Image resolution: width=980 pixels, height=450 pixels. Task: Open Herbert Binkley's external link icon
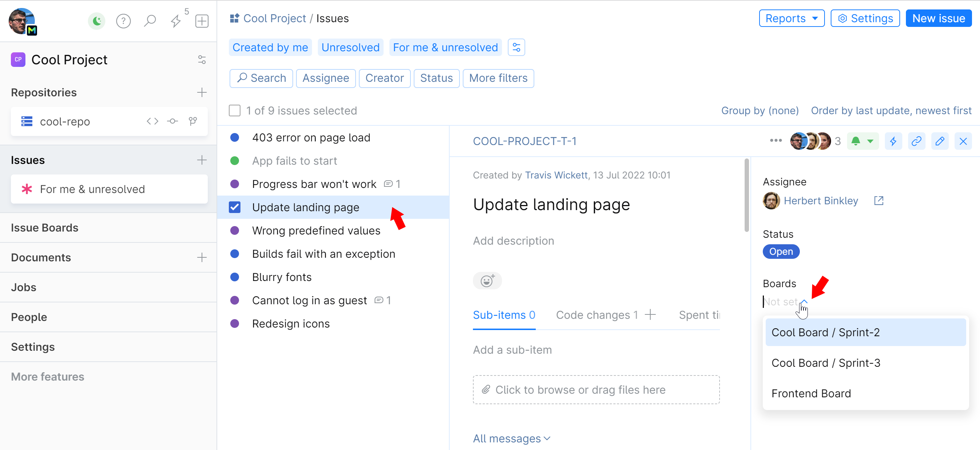tap(878, 201)
